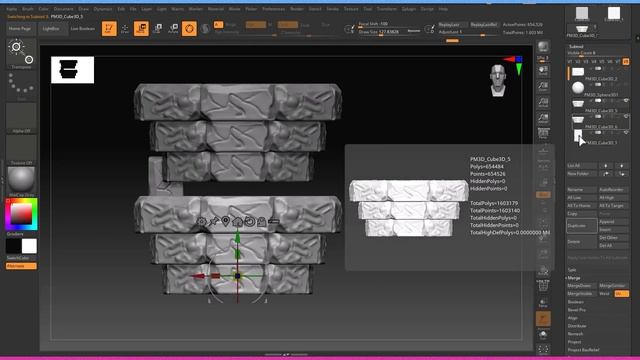
Task: Click the gizmo location marker icon
Action: click(225, 222)
